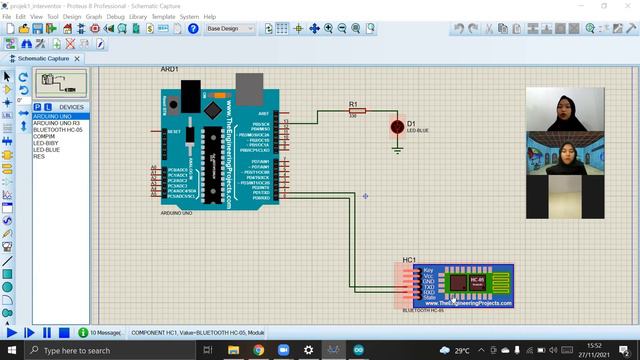This screenshot has height=360, width=640.
Task: Click the new sheet icon with green plus
Action: tap(56, 44)
